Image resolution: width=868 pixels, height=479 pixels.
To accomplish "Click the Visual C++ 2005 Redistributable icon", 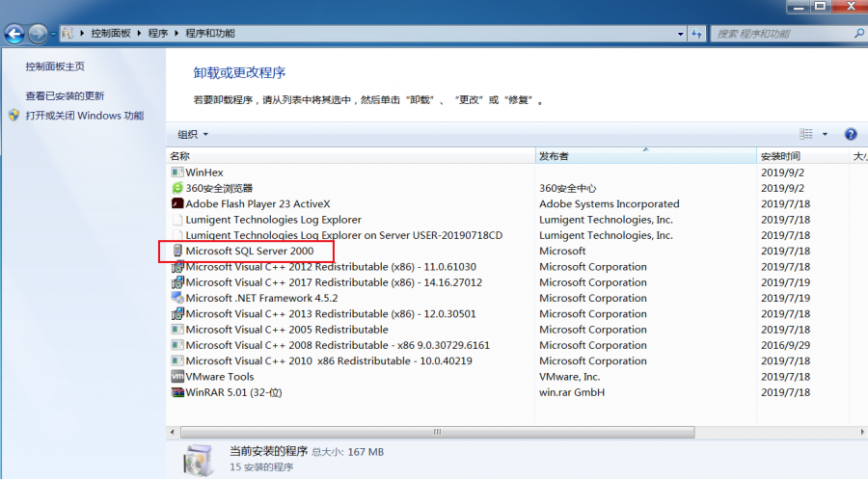I will tap(177, 329).
